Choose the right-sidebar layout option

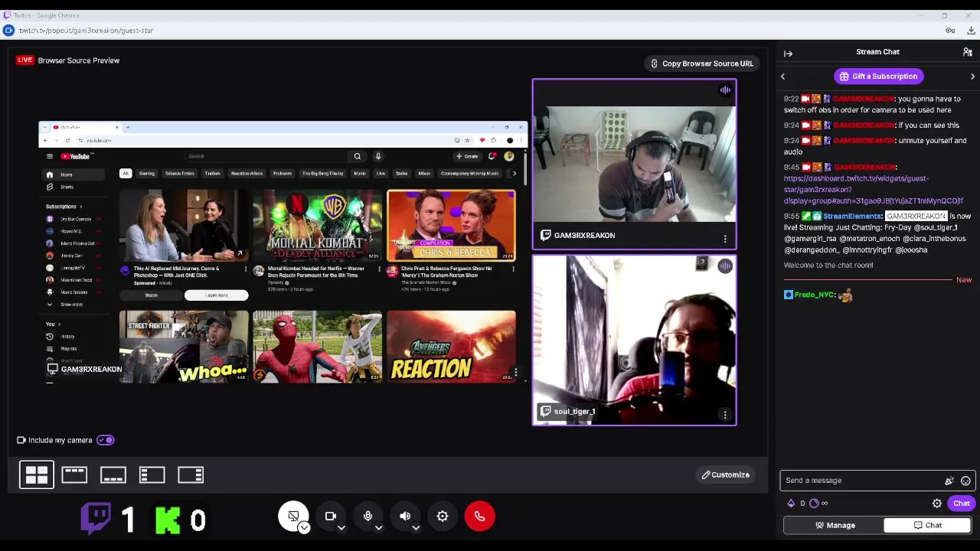point(191,475)
